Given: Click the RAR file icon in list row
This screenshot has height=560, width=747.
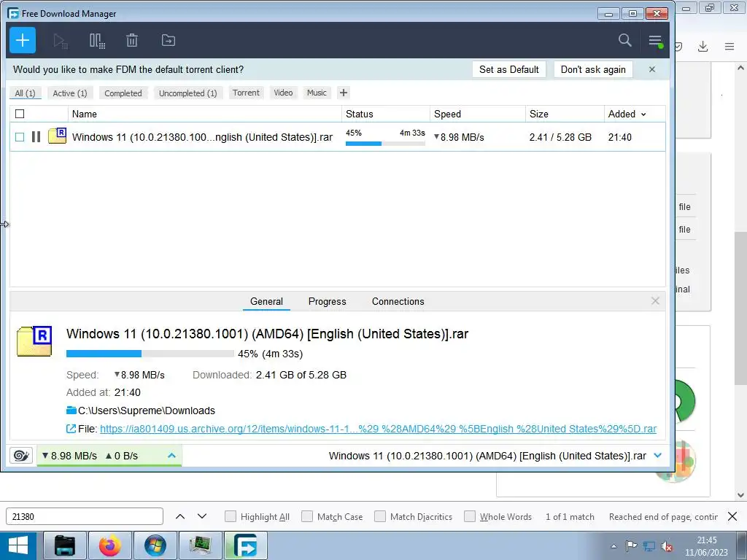Looking at the screenshot, I should tap(57, 136).
